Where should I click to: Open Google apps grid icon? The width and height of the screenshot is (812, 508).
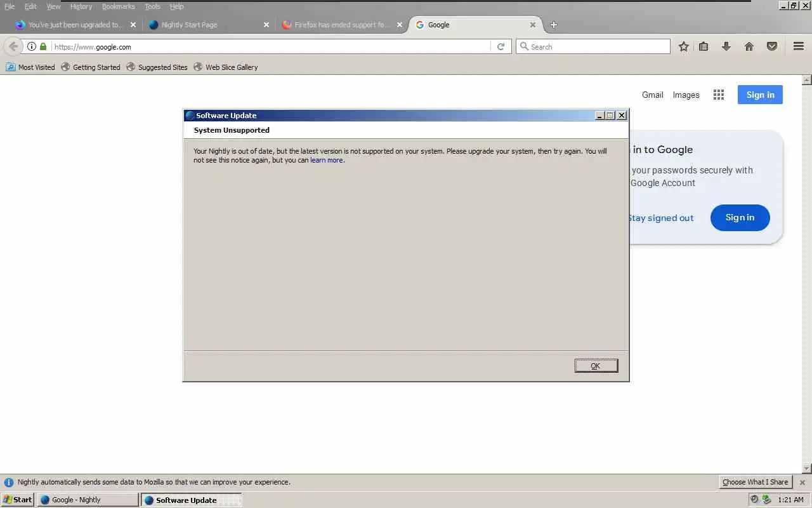coord(719,95)
